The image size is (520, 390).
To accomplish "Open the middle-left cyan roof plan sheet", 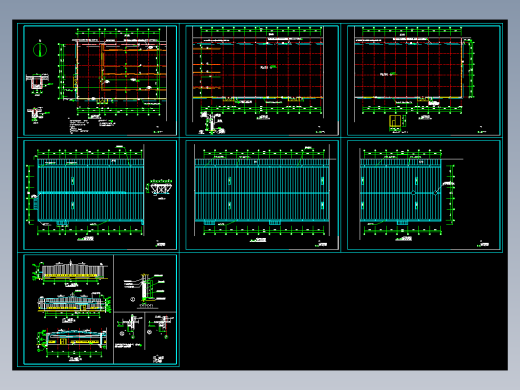I will coord(100,195).
